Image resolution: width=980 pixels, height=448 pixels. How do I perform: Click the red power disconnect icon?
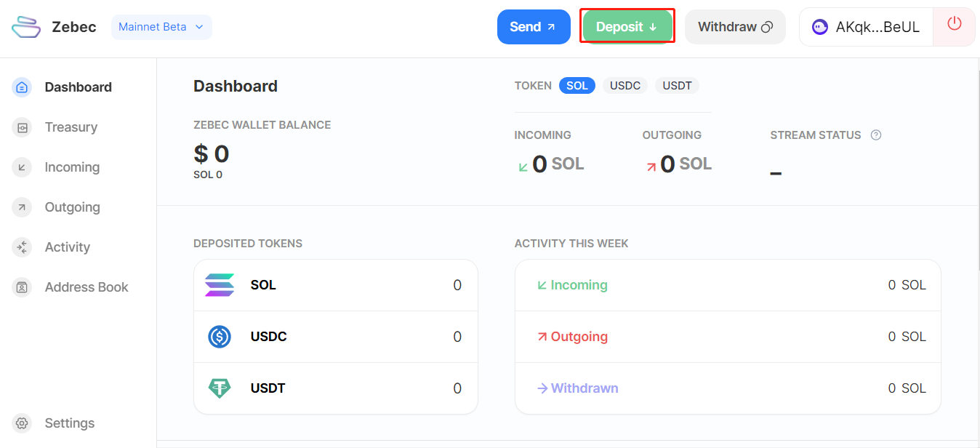click(954, 24)
